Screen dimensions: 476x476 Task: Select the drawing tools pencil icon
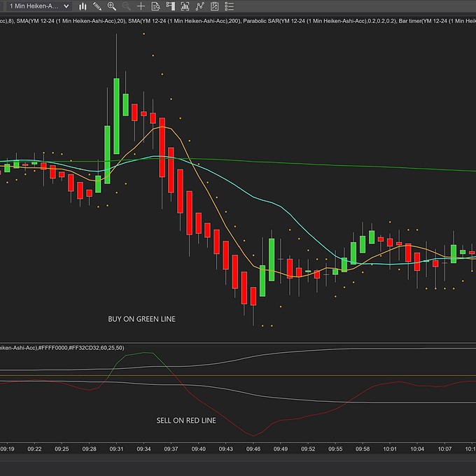[97, 6]
